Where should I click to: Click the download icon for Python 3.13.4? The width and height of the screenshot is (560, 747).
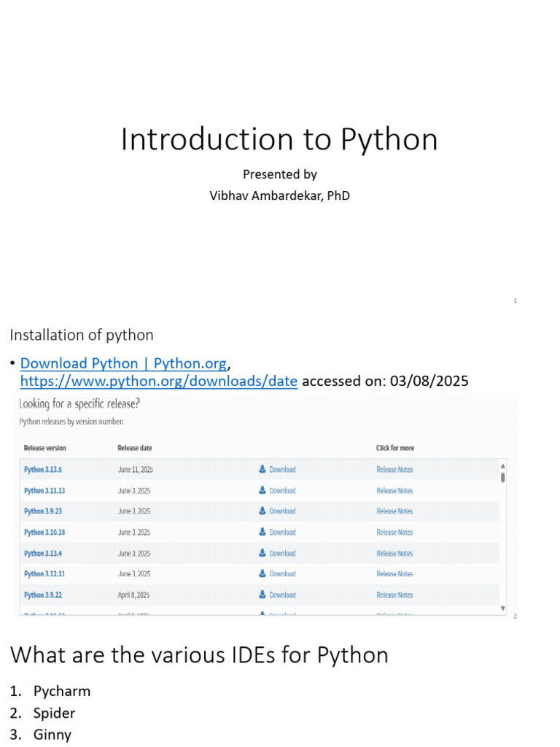[x=262, y=554]
